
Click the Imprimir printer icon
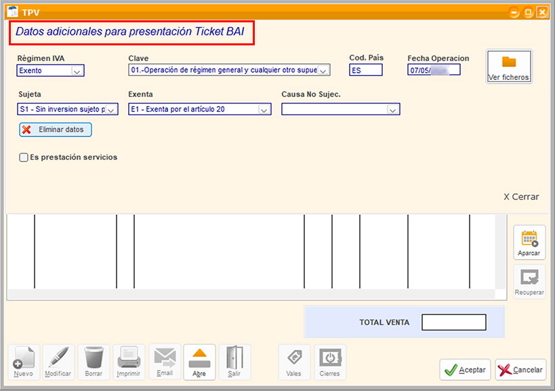click(x=129, y=362)
